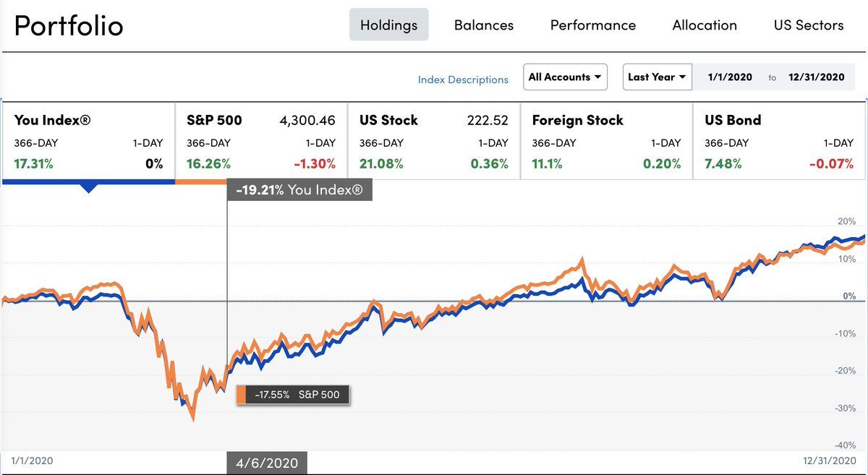This screenshot has width=868, height=475.
Task: Toggle the S&P 500 comparison card
Action: pyautogui.click(x=261, y=141)
